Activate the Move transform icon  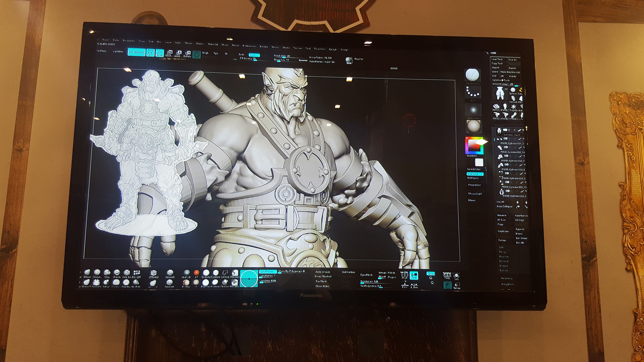[x=169, y=54]
